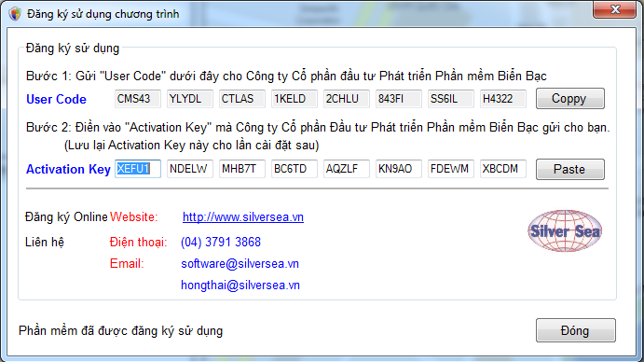644x362 pixels.
Task: Click group title Đăng ký sử dụng
Action: click(73, 49)
